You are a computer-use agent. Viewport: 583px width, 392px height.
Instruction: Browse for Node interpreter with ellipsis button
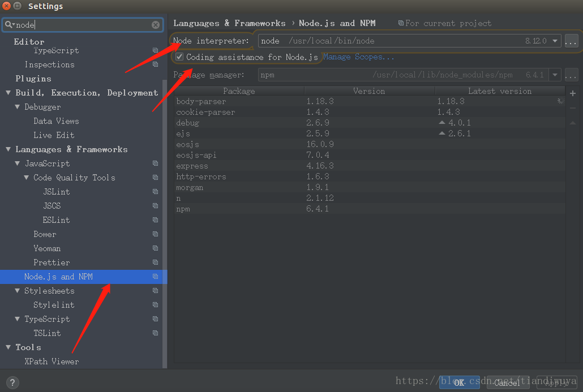click(571, 41)
